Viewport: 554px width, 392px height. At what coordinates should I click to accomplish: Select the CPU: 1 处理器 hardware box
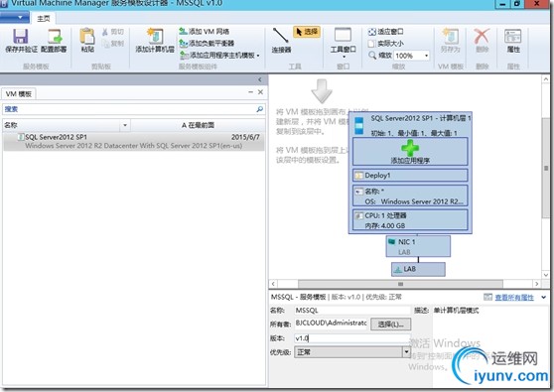click(410, 220)
